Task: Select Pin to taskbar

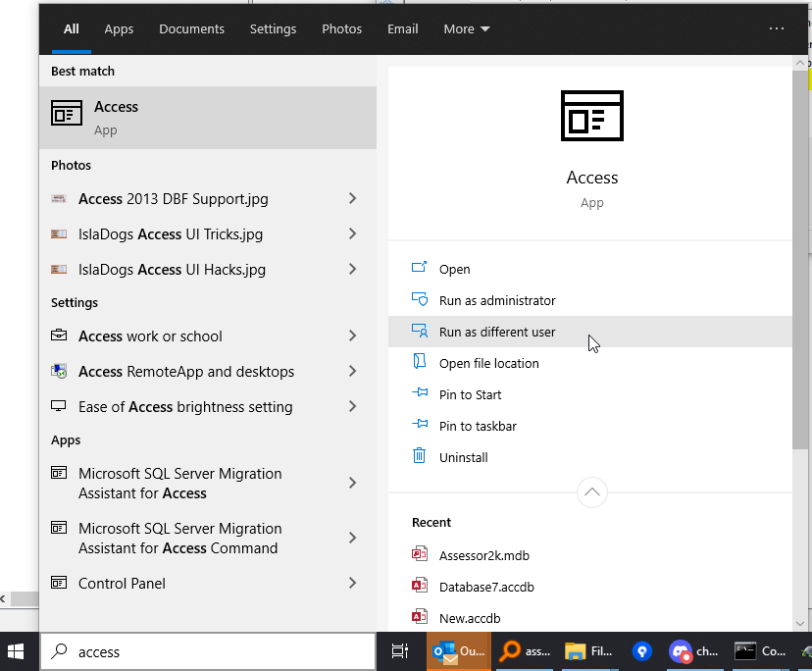Action: pos(589,426)
